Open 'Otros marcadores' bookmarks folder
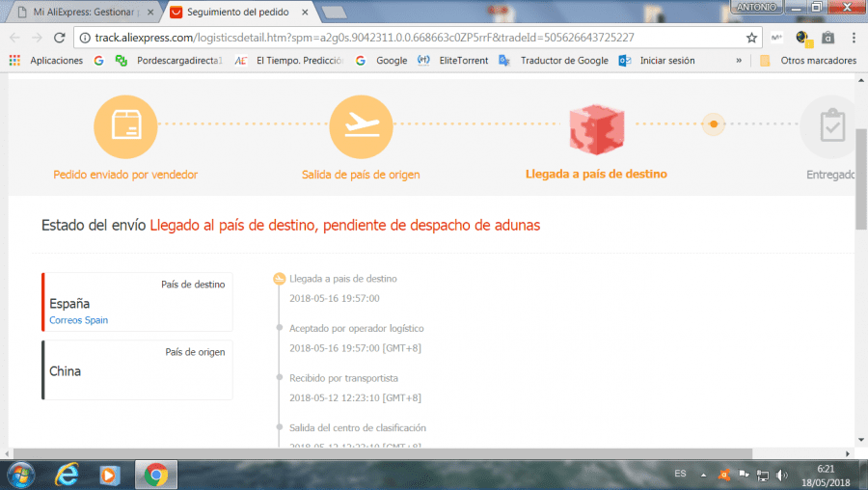The height and width of the screenshot is (490, 868). pyautogui.click(x=809, y=61)
